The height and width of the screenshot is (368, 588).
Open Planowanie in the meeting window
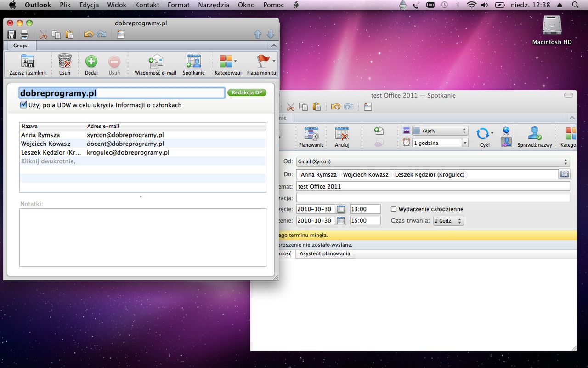[x=311, y=137]
